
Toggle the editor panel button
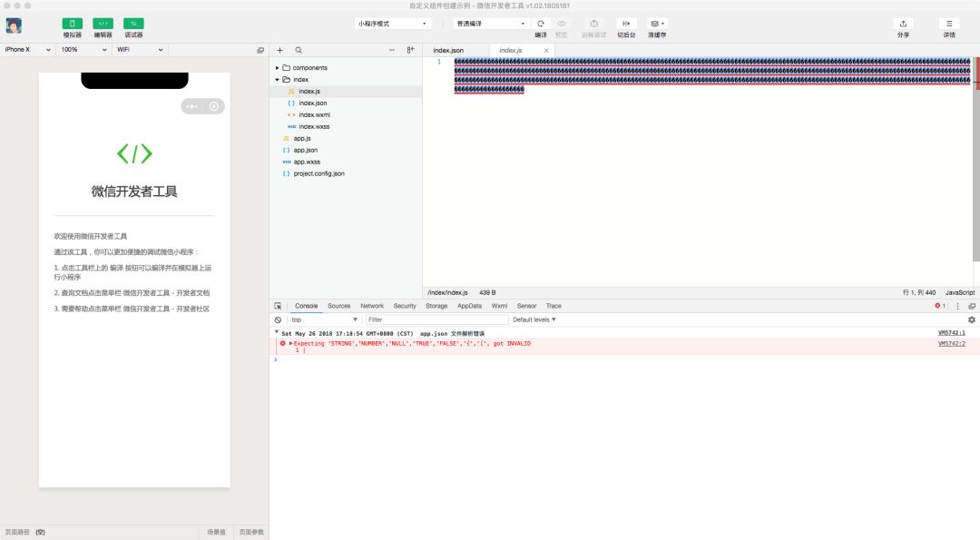pos(103,24)
